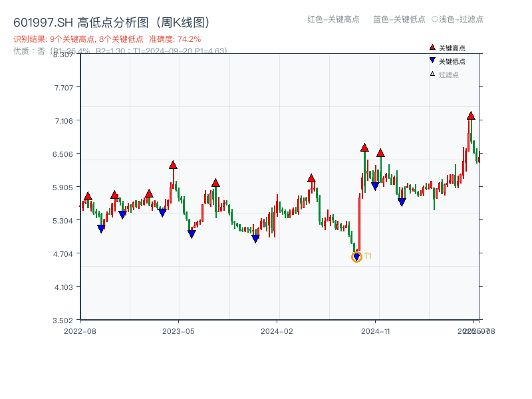This screenshot has height=399, width=532.
Task: Click the key-high triangle near November 2022
Action: [114, 195]
